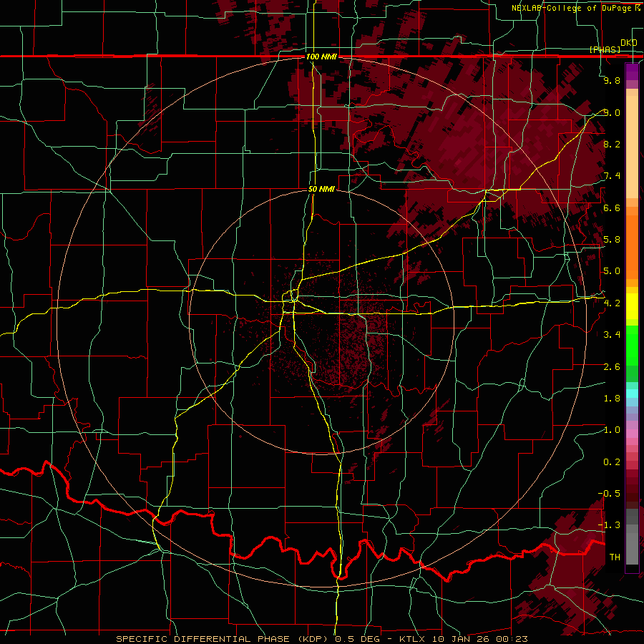The height and width of the screenshot is (644, 644).
Task: Select the "4.2" scale value
Action: point(612,303)
